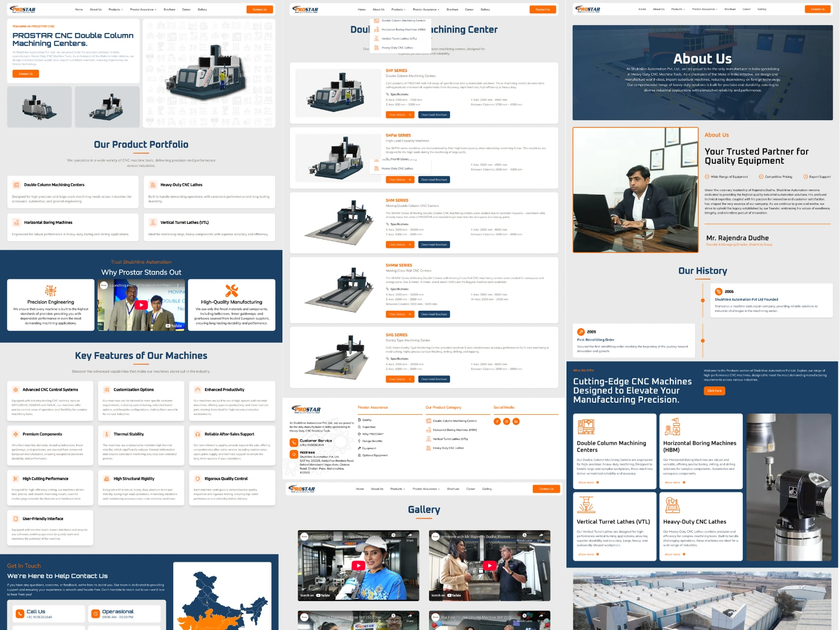
Task: Click Contact Us in the Gallery page header
Action: click(547, 489)
